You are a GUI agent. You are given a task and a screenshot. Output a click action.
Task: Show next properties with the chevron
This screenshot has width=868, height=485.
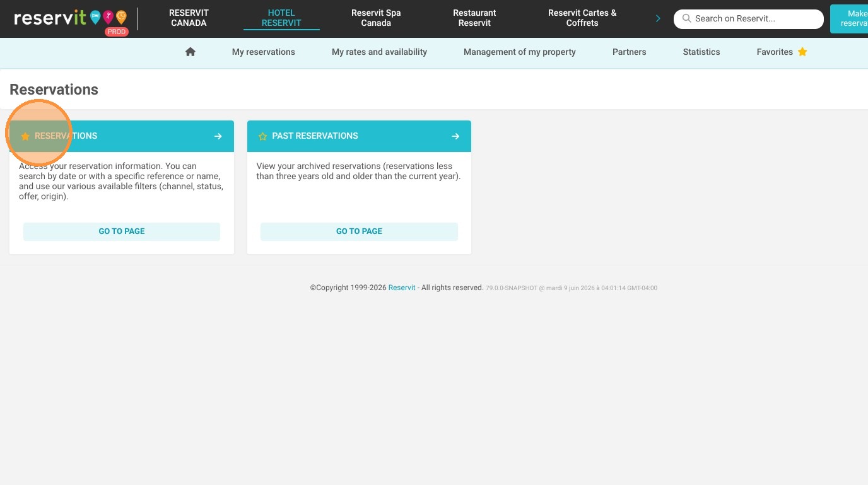pos(658,18)
